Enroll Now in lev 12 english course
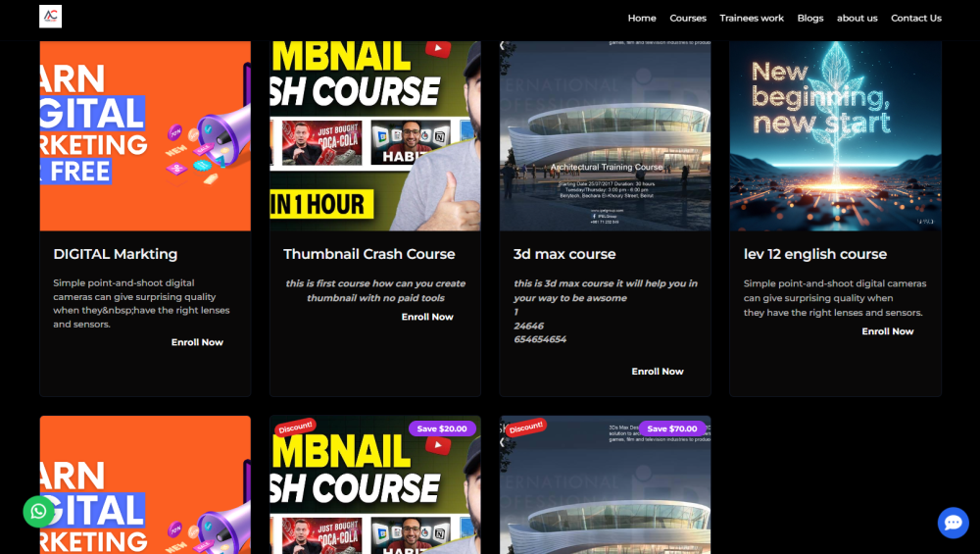This screenshot has height=554, width=980. [888, 331]
